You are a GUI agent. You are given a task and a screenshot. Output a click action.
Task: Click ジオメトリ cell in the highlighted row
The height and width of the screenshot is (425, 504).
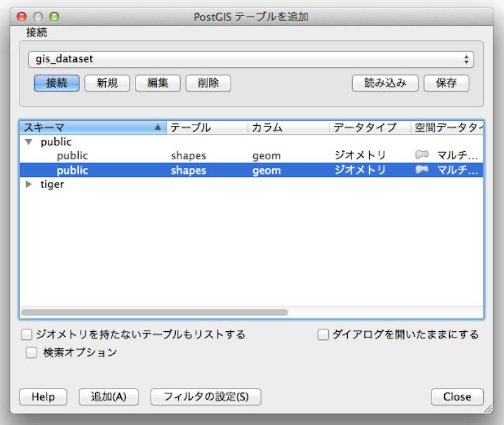(x=360, y=169)
